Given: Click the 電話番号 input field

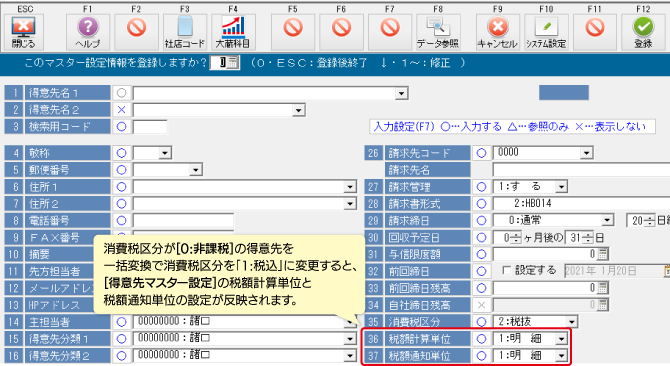Looking at the screenshot, I should click(183, 221).
